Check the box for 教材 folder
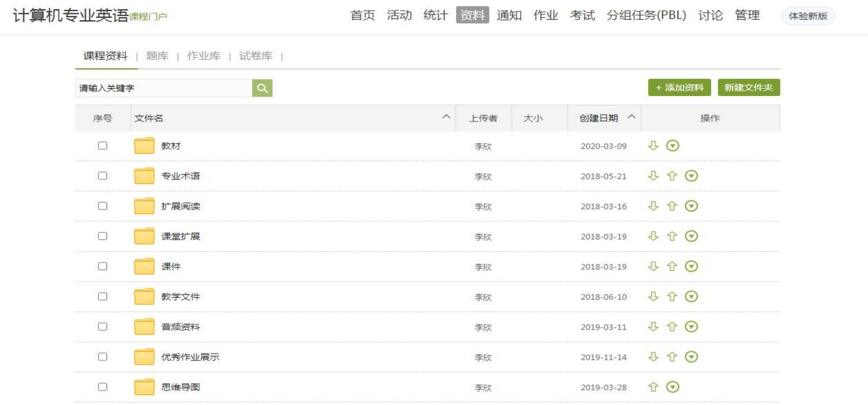 pos(102,146)
